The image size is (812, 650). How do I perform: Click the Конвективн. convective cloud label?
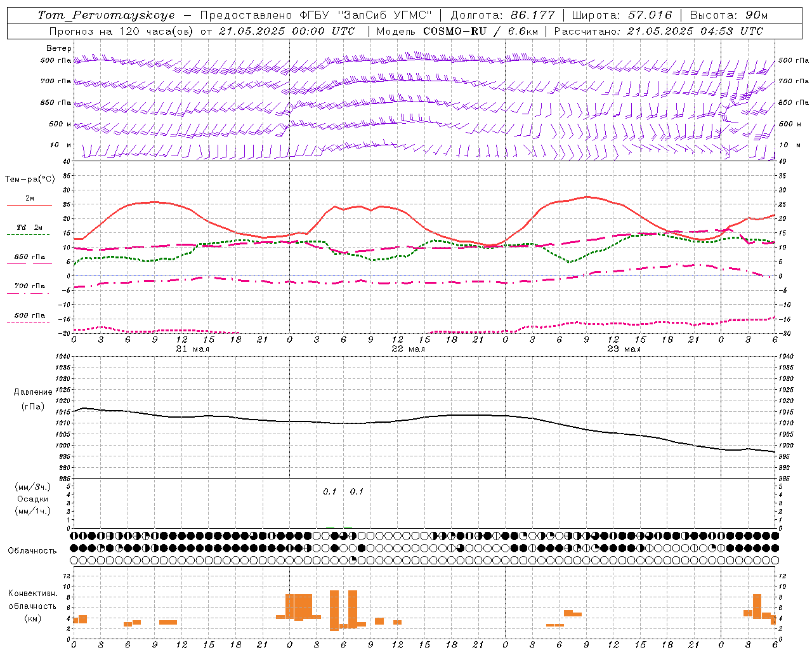33,594
